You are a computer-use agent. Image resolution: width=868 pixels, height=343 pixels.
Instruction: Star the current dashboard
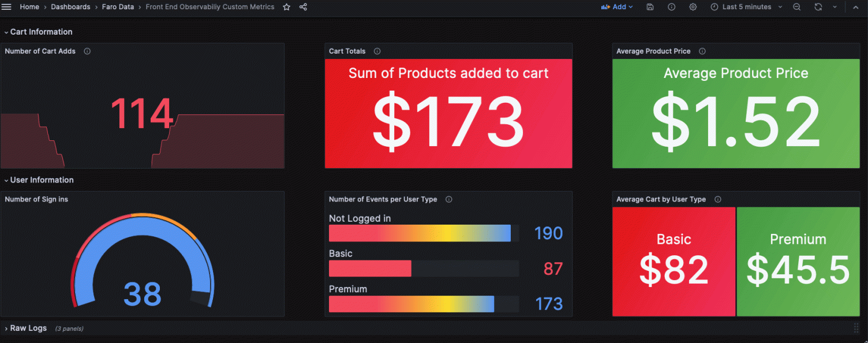(x=286, y=6)
